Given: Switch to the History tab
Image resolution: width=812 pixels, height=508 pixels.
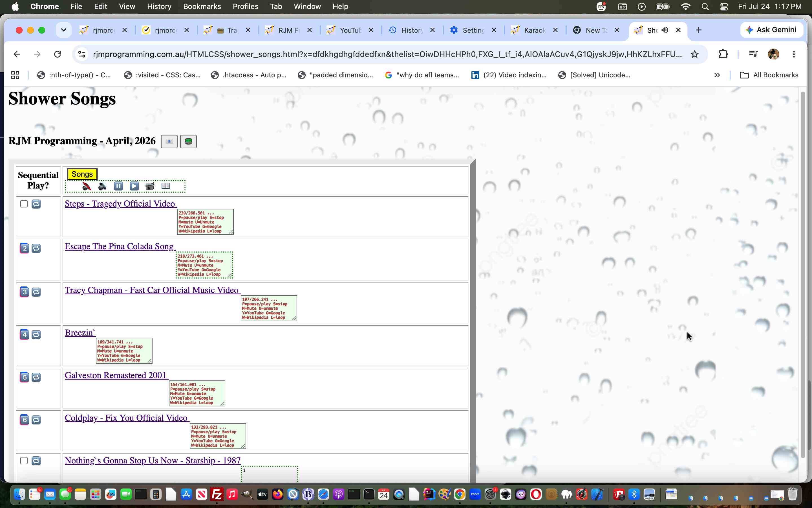Looking at the screenshot, I should (411, 30).
